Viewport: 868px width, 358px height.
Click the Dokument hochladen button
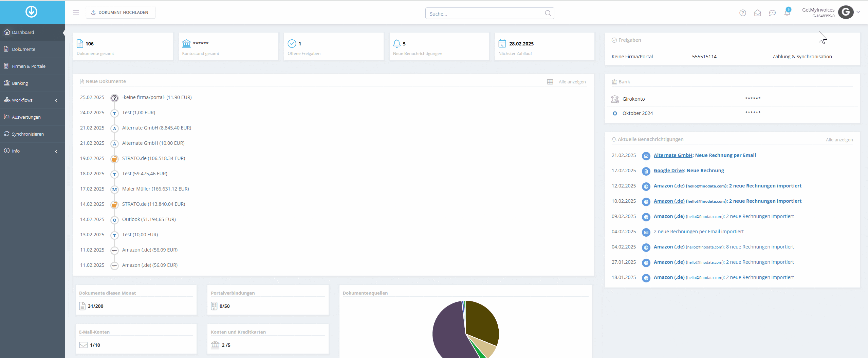click(121, 13)
